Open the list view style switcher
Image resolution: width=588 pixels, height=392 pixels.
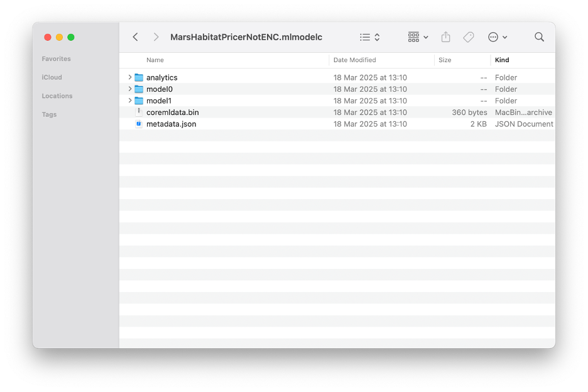tap(369, 37)
